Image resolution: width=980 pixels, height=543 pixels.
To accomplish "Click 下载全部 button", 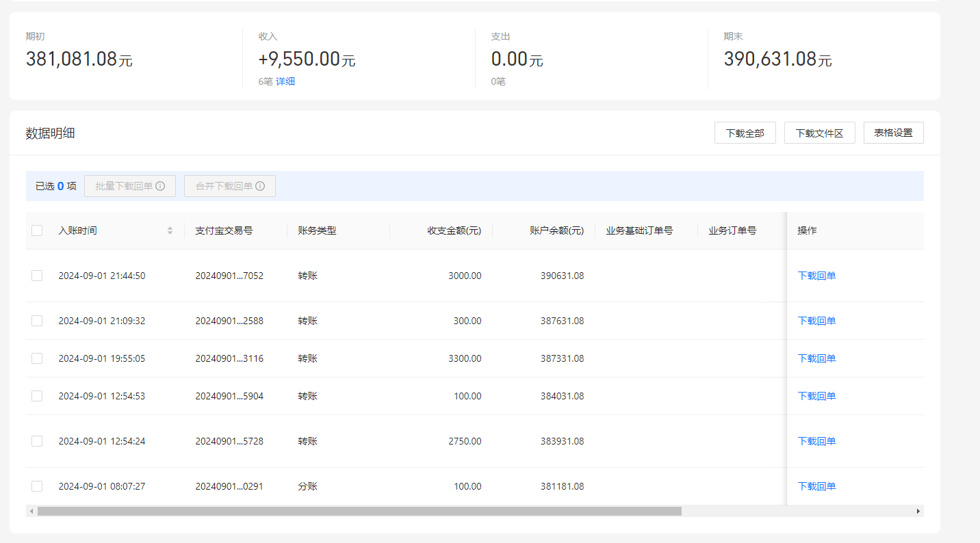I will [x=745, y=133].
